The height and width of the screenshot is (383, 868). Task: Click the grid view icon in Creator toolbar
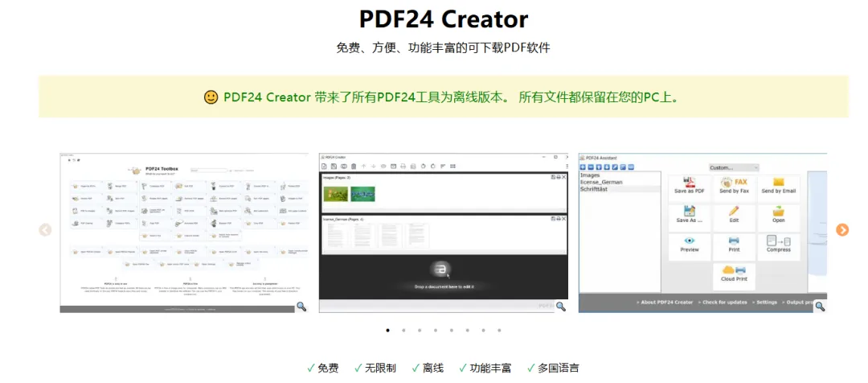[x=452, y=167]
